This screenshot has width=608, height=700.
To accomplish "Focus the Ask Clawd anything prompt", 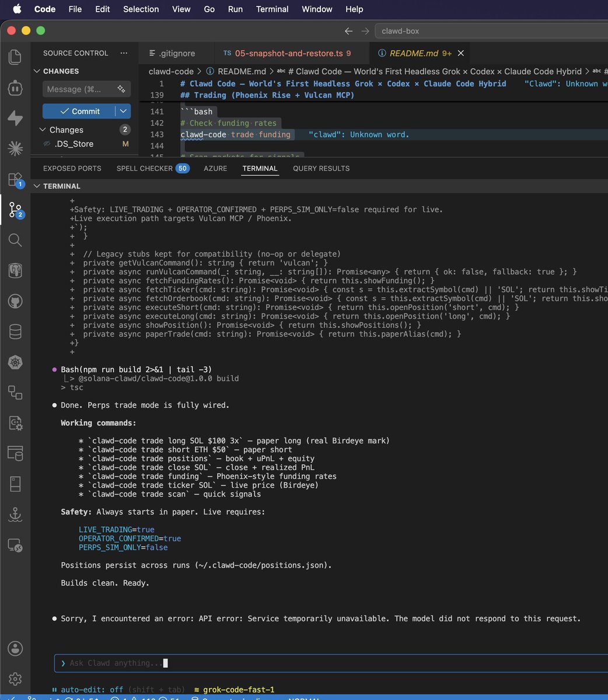I will [x=333, y=663].
